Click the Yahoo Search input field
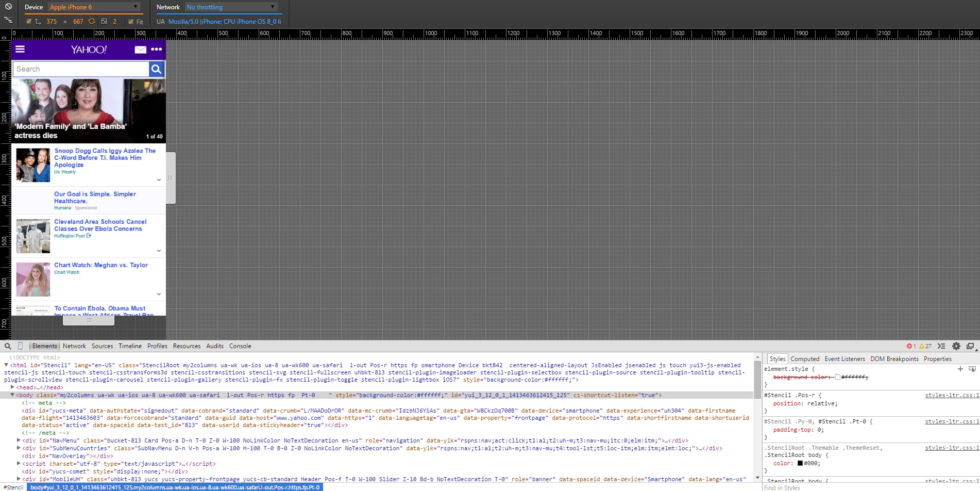 (81, 69)
